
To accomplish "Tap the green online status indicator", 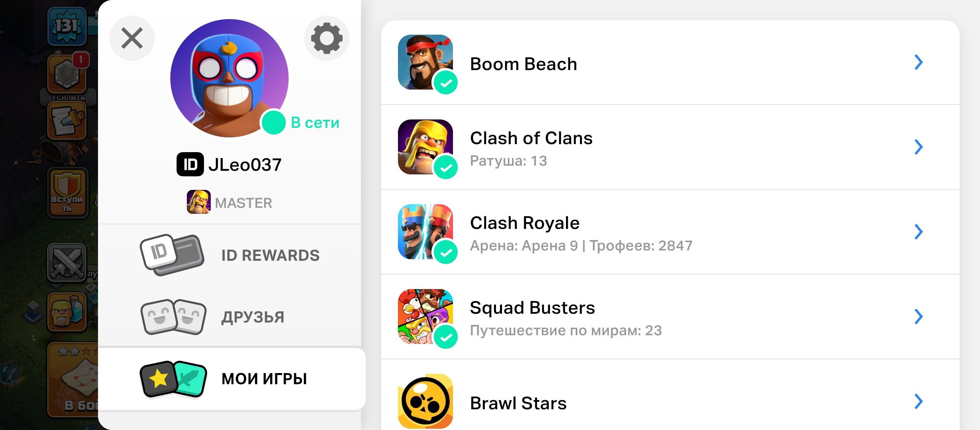I will (273, 122).
